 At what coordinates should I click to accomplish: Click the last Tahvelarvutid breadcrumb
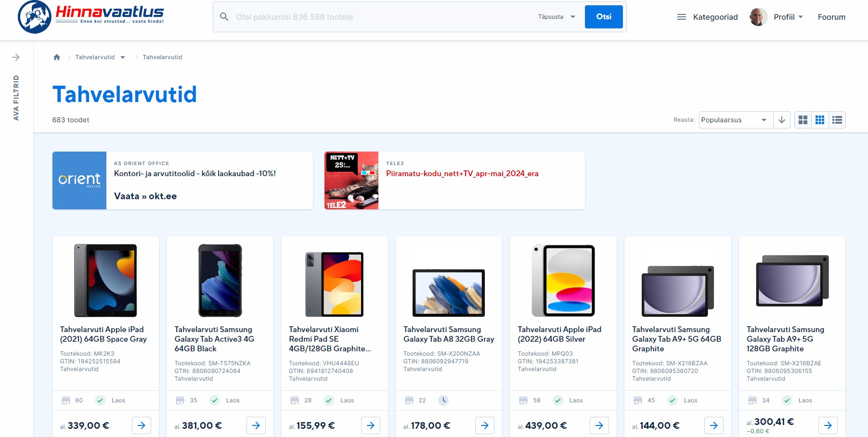coord(162,57)
